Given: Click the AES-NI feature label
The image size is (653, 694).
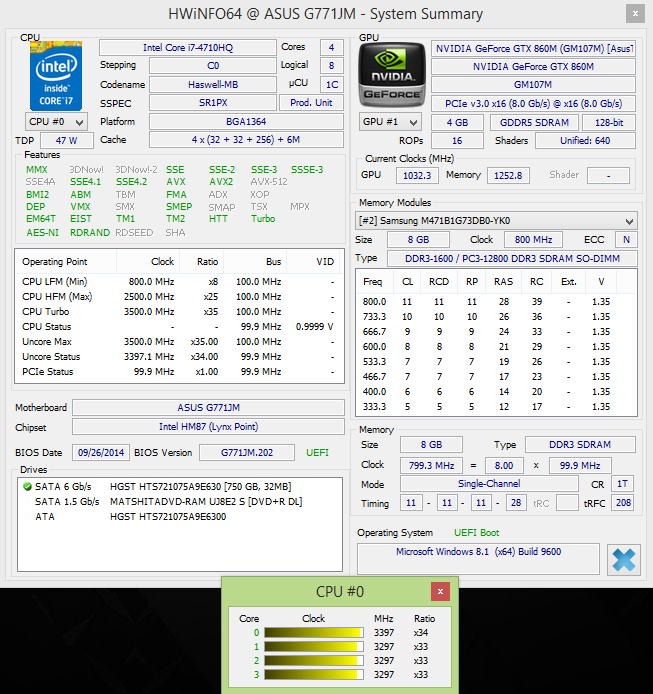Looking at the screenshot, I should click(x=43, y=233).
